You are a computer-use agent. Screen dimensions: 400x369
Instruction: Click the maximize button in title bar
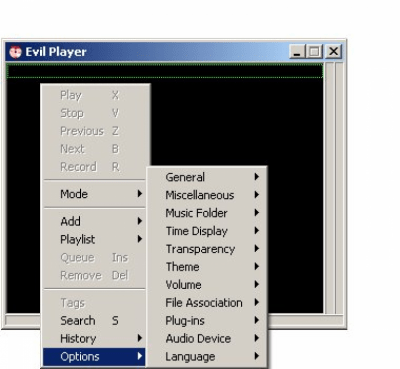point(314,52)
